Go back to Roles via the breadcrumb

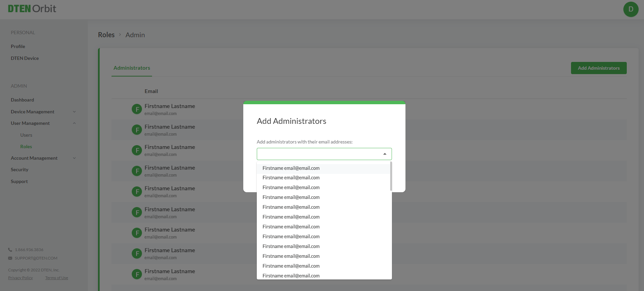pos(106,35)
